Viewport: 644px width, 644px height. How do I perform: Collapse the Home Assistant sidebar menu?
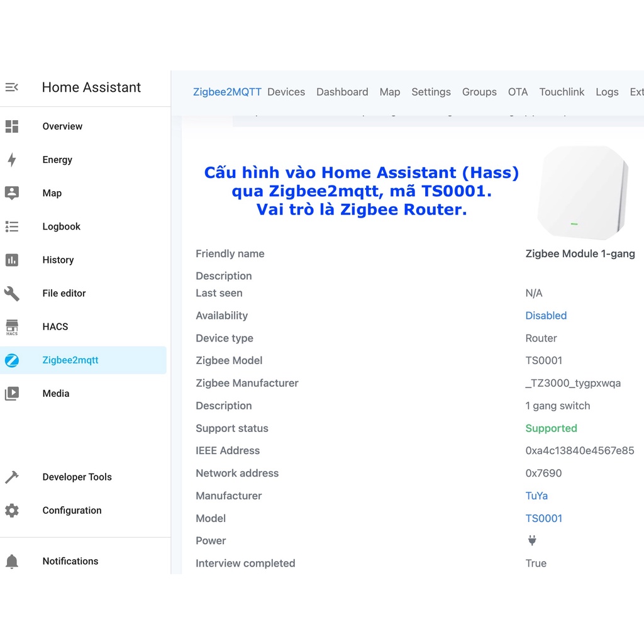click(x=11, y=87)
